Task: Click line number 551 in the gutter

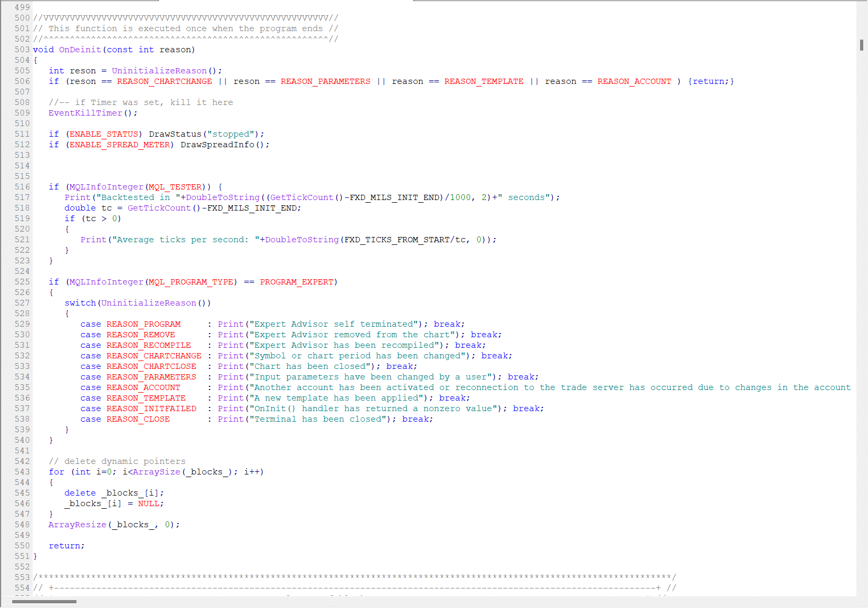Action: click(22, 556)
